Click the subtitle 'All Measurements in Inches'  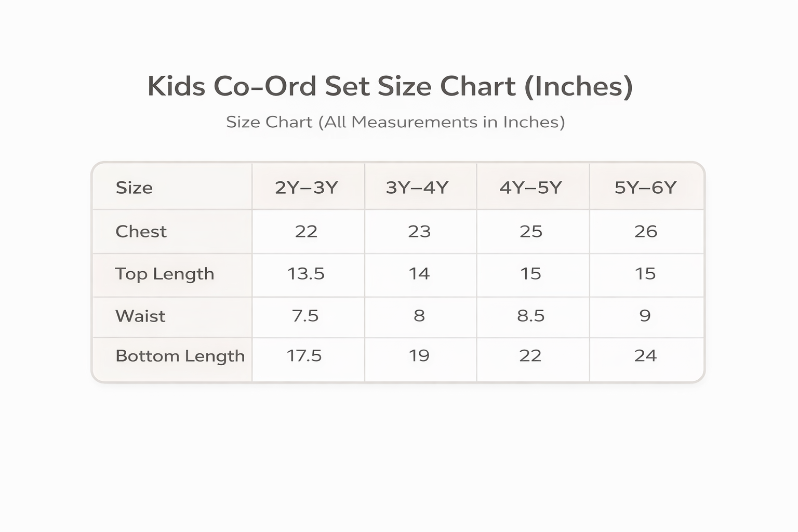click(x=395, y=122)
